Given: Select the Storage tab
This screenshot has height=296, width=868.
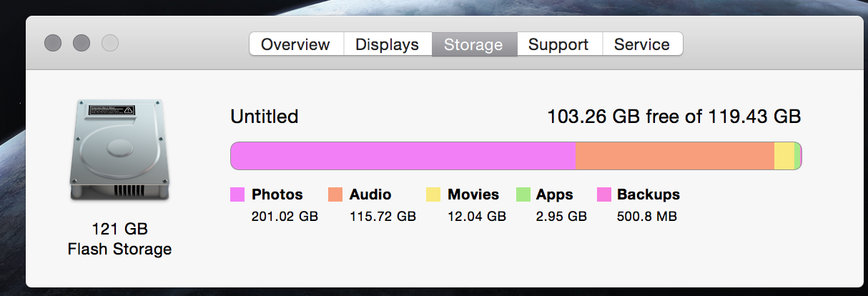Looking at the screenshot, I should point(473,44).
